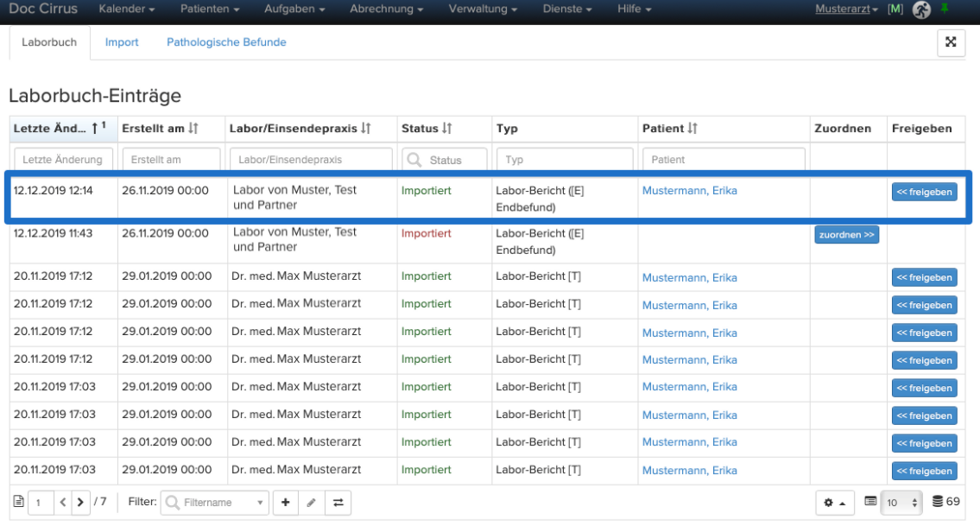Click the Doc Cirrus logo
Viewport: 980px width, 526px height.
(43, 9)
